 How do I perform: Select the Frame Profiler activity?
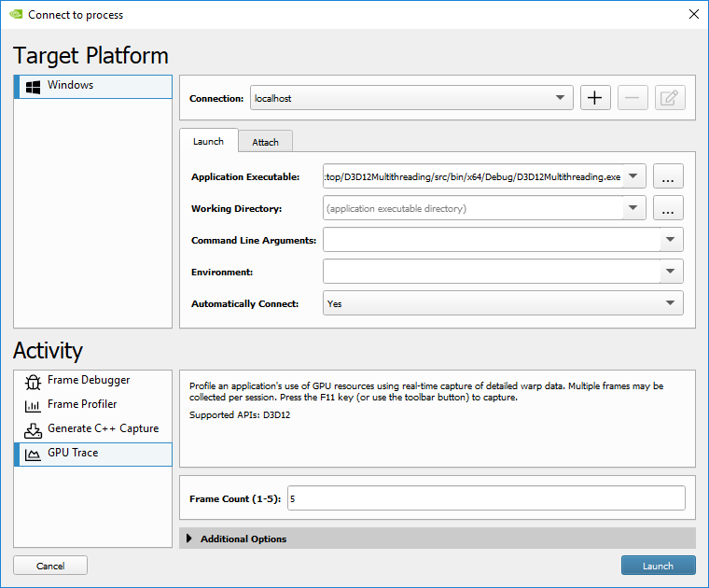tap(82, 405)
